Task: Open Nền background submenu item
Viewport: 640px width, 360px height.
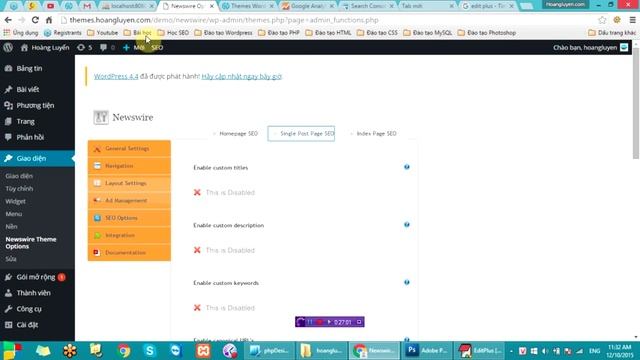Action: 11,227
